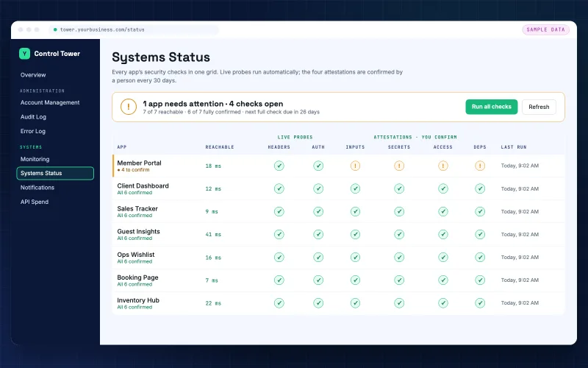This screenshot has width=588, height=368.
Task: Open the Sales Tracker app name
Action: click(x=137, y=209)
